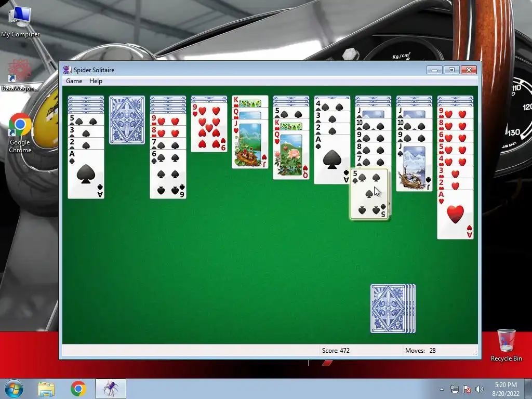Click the 3 of spades in first column
This screenshot has height=399, width=532.
coord(86,131)
